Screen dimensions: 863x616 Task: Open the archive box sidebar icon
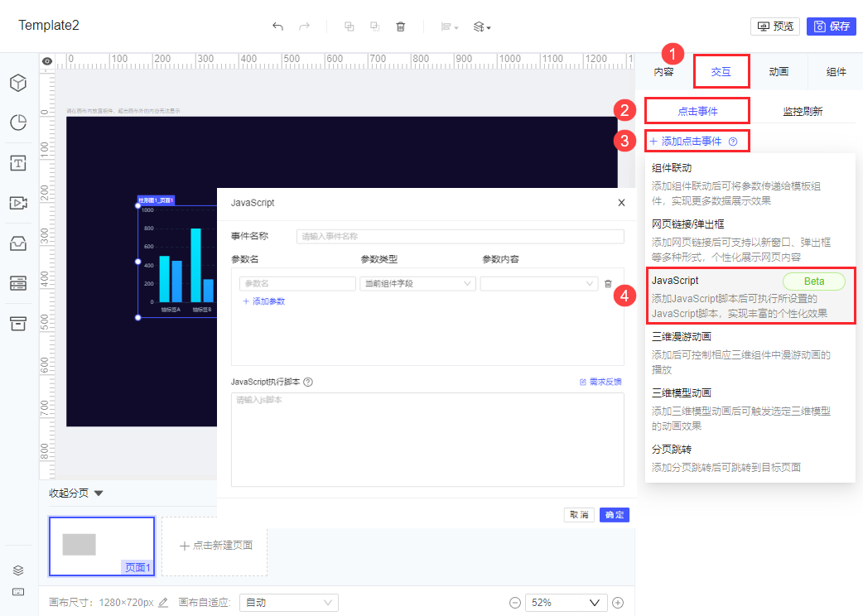coord(18,324)
